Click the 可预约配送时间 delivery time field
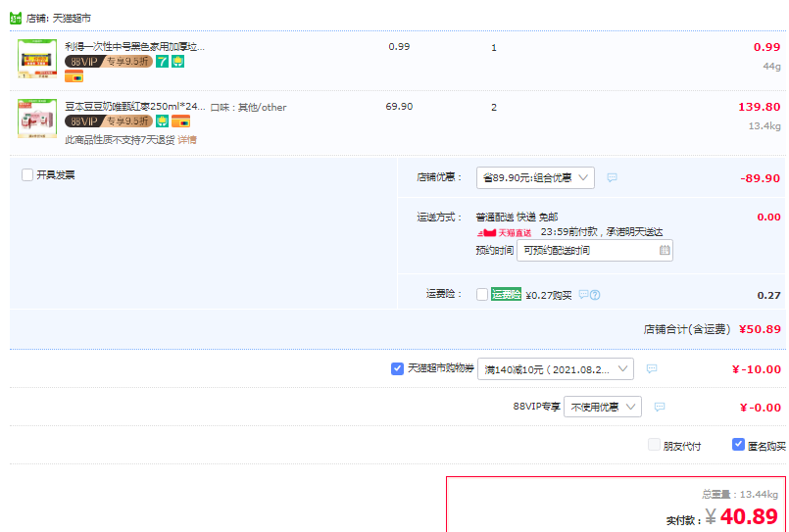The image size is (789, 532). [595, 250]
